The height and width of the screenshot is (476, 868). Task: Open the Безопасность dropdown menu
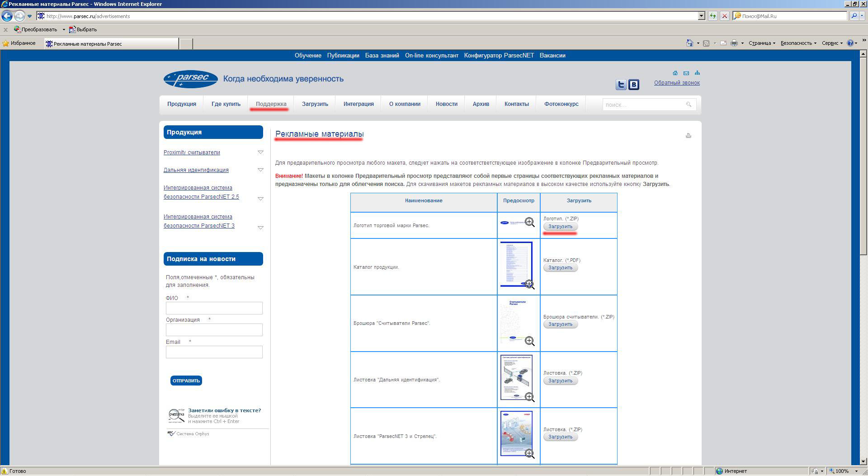(798, 43)
